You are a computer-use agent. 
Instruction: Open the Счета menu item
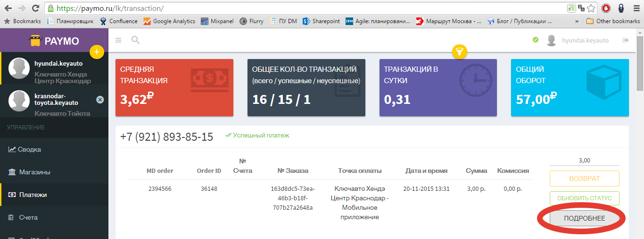click(x=54, y=217)
